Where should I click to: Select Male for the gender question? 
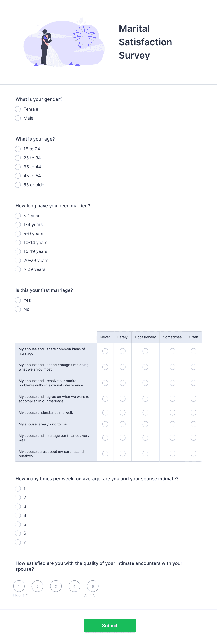coord(18,118)
